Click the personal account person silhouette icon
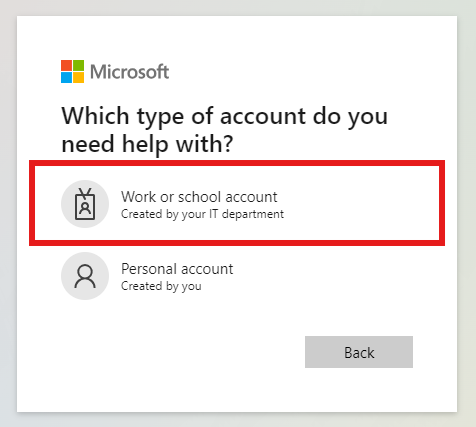Viewport: 476px width, 427px height. point(85,276)
